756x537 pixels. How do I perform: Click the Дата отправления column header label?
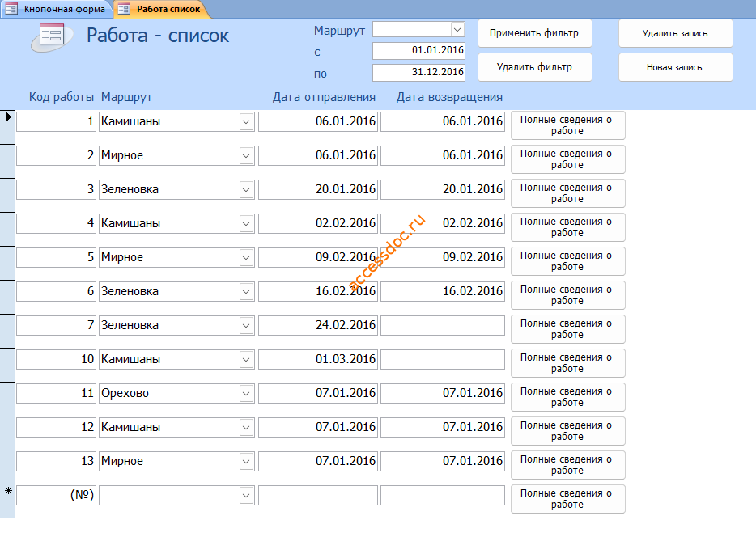pyautogui.click(x=324, y=97)
